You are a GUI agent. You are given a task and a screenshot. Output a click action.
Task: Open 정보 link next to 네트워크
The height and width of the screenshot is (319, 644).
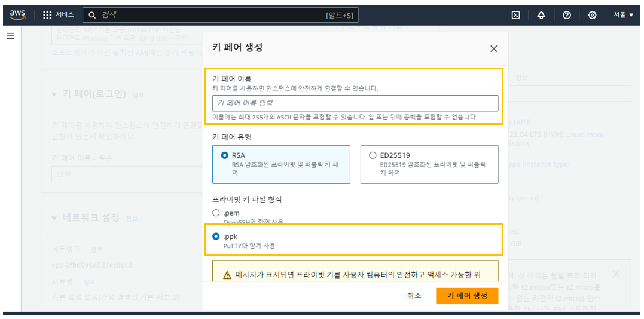(x=96, y=250)
